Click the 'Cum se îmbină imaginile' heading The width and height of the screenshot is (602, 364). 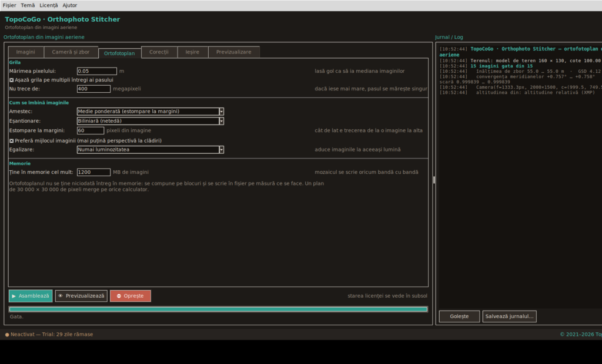point(39,102)
